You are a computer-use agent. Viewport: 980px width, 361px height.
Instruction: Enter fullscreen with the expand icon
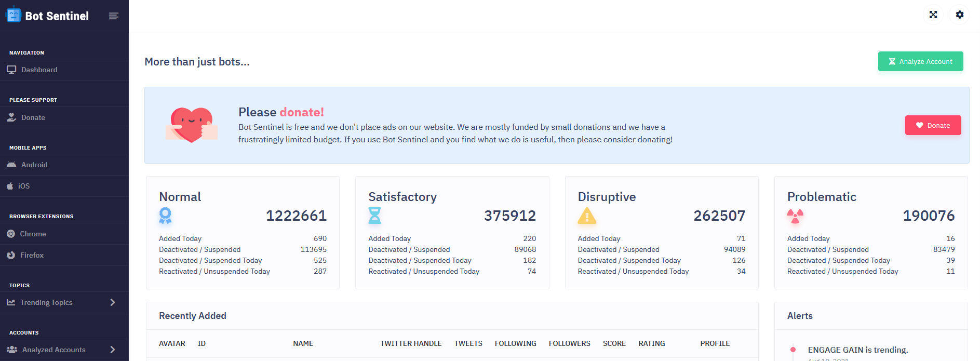(x=933, y=15)
